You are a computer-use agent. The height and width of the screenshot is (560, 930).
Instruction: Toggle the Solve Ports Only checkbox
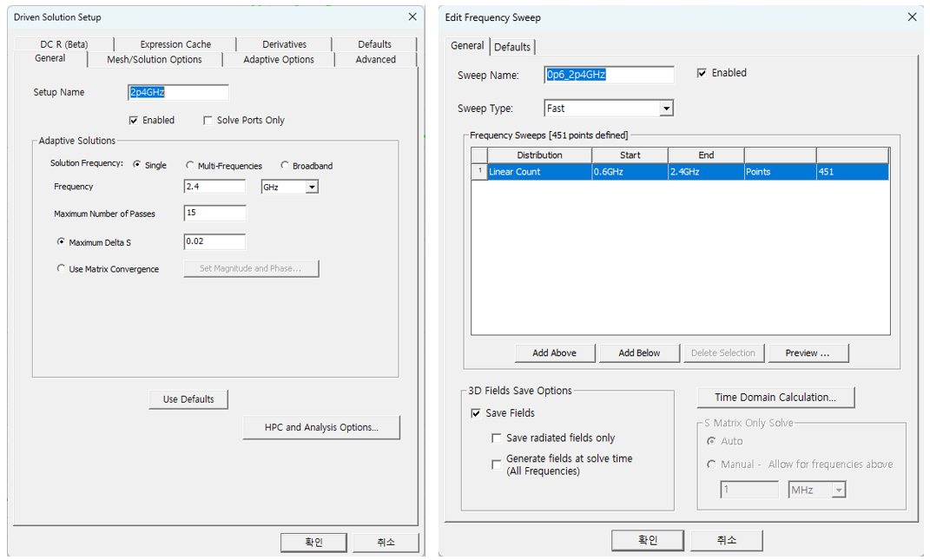click(208, 121)
